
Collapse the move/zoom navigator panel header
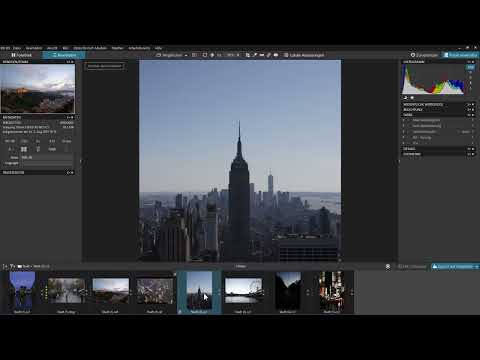pos(38,62)
